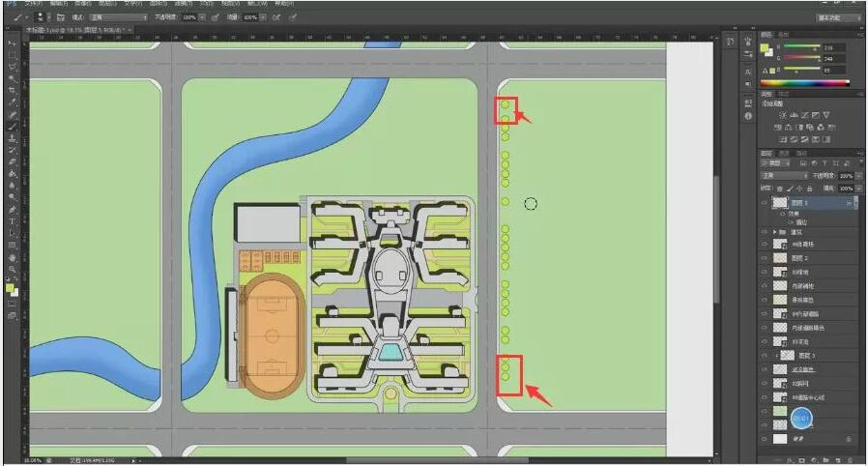
Task: Select the Clone Stamp tool
Action: pyautogui.click(x=12, y=138)
